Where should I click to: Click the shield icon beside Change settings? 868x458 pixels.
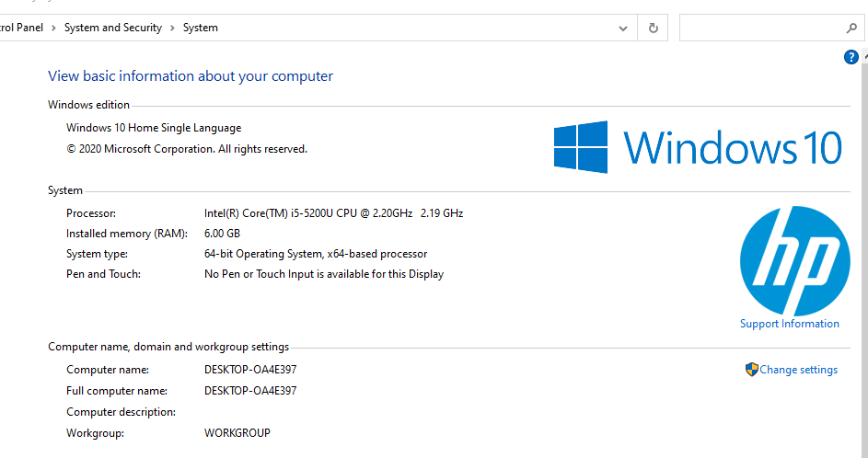pyautogui.click(x=751, y=370)
